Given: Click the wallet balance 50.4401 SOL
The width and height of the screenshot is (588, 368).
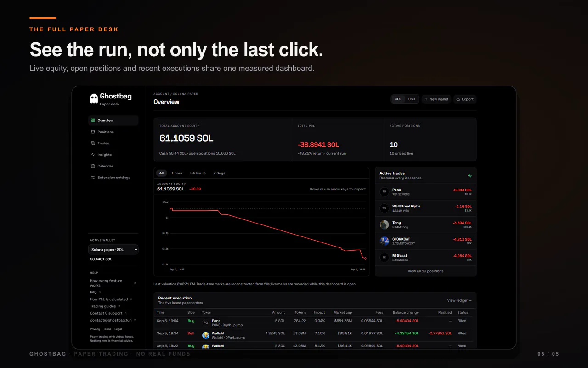Looking at the screenshot, I should click(x=101, y=259).
